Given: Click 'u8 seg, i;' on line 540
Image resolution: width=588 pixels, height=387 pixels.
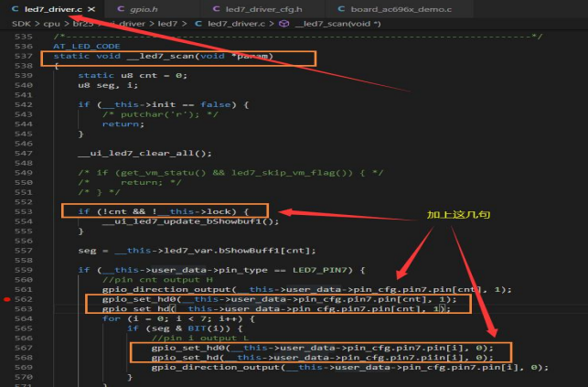Looking at the screenshot, I should (x=108, y=85).
